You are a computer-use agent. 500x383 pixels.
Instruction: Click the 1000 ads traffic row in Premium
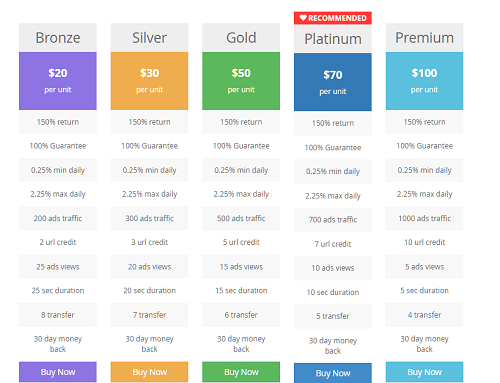[x=424, y=218]
